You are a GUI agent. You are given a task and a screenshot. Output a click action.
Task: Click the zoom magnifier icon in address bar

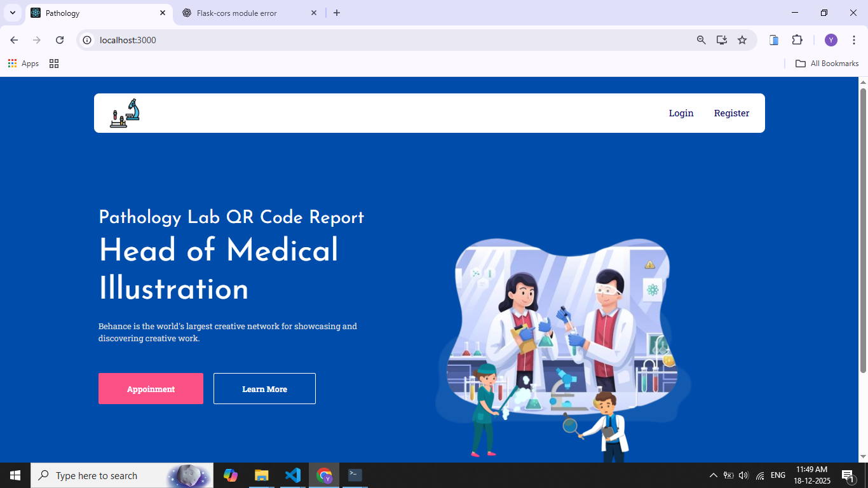(701, 39)
